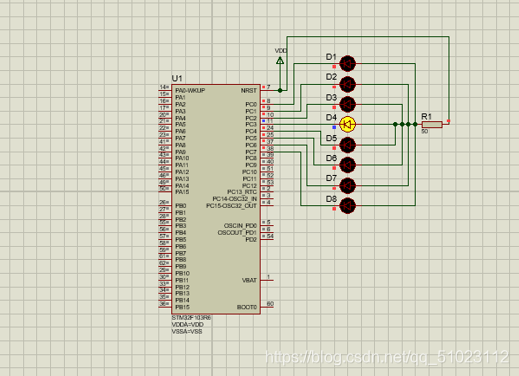Click the NRST pin label
The image size is (519, 376).
click(249, 91)
